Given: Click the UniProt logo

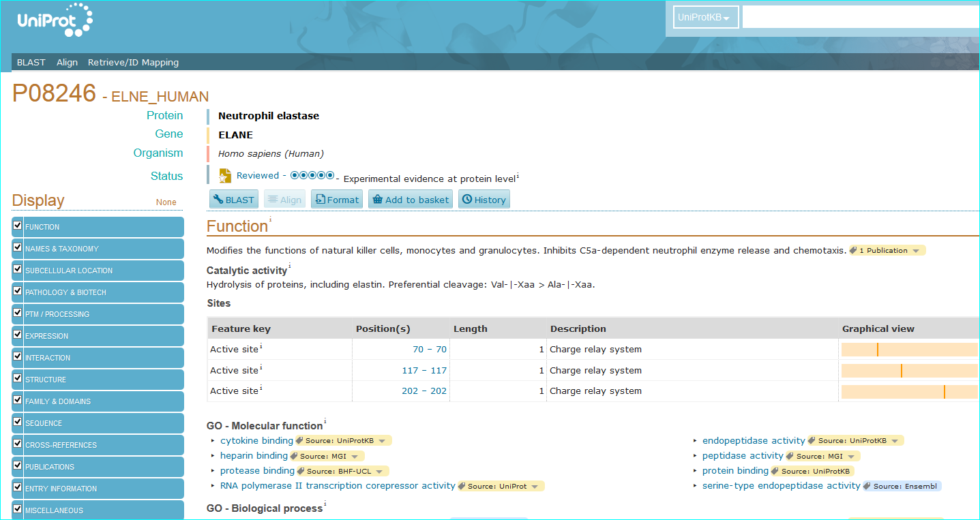Looking at the screenshot, I should [55, 20].
